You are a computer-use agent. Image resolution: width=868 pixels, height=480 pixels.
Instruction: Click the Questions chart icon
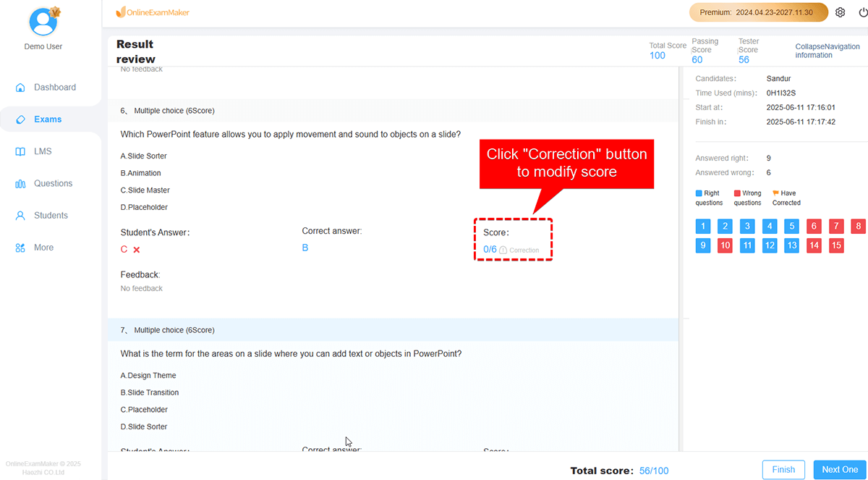point(20,184)
